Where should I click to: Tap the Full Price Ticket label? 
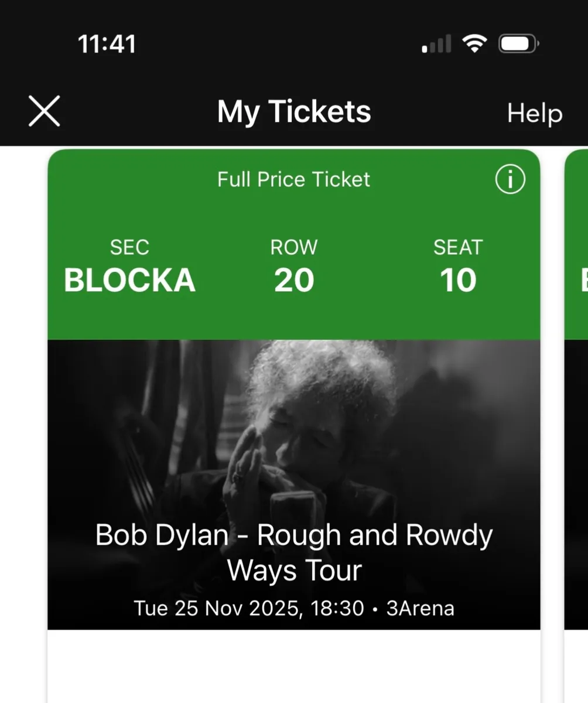293,179
